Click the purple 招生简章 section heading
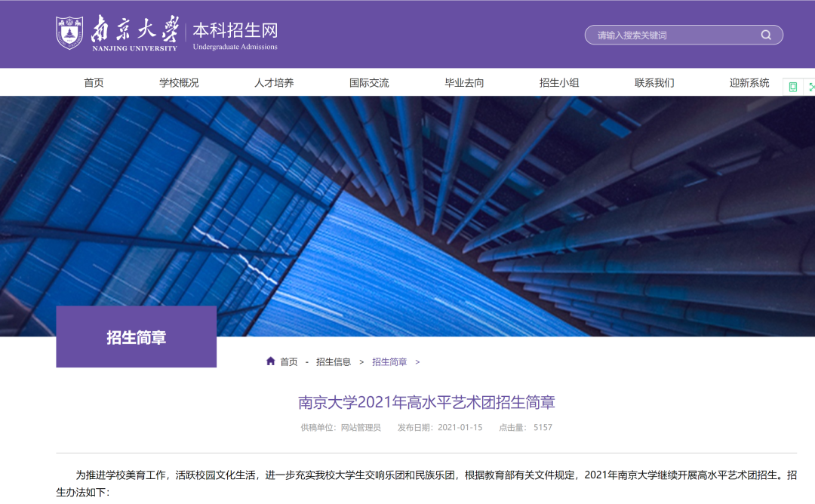This screenshot has height=504, width=815. (136, 337)
